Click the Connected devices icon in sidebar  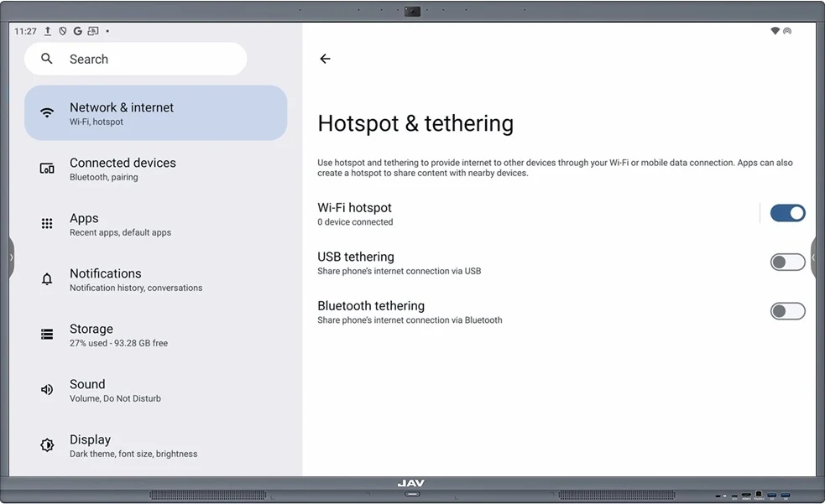tap(46, 167)
